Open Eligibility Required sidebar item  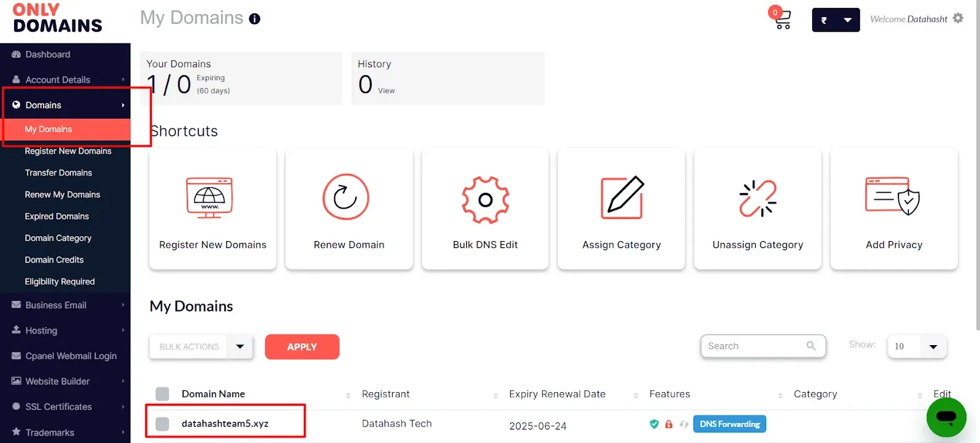click(59, 281)
